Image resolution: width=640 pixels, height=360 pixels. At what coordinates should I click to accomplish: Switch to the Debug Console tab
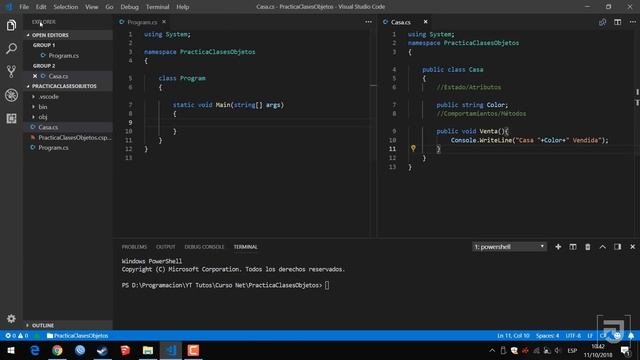click(204, 247)
